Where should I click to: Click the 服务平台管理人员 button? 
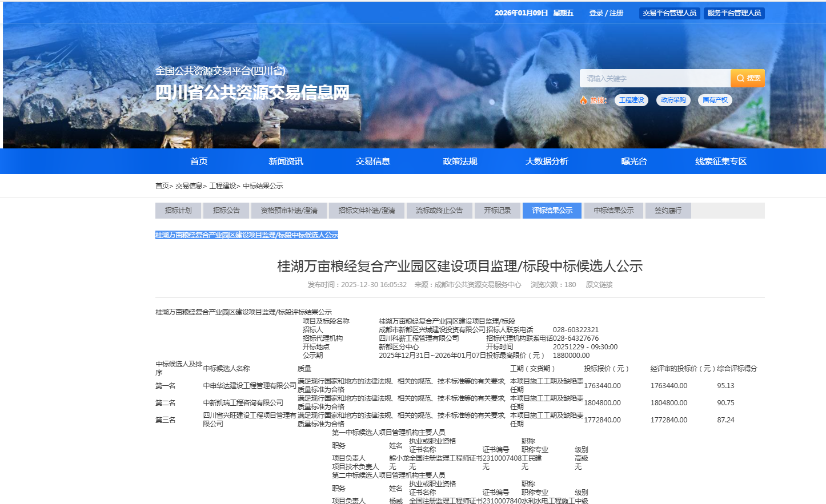pyautogui.click(x=733, y=13)
